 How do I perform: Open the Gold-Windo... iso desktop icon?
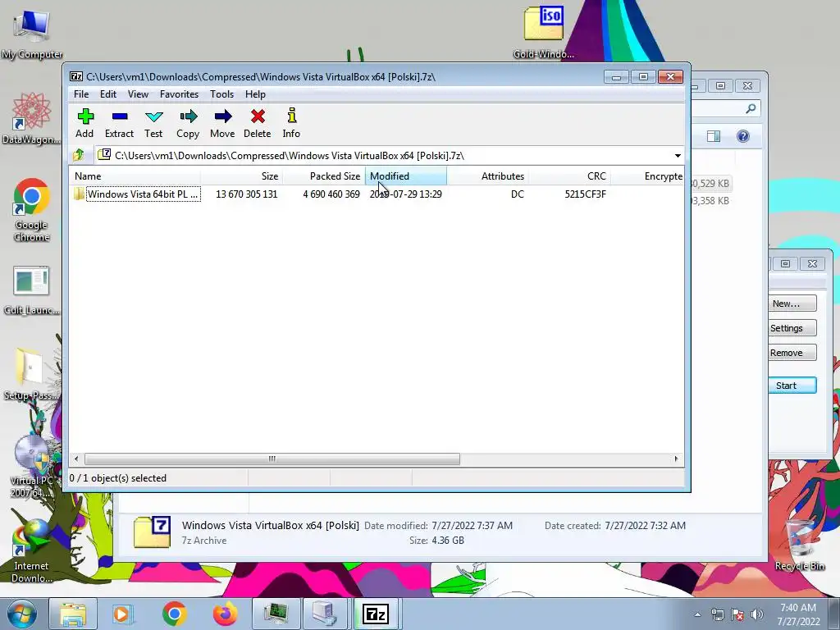[543, 32]
